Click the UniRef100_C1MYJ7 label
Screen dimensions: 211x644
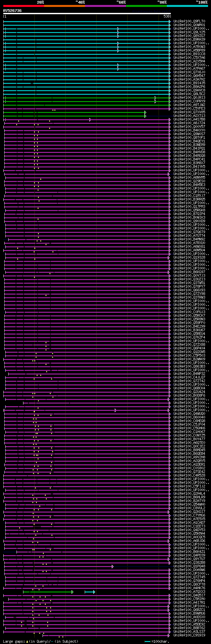point(189,196)
